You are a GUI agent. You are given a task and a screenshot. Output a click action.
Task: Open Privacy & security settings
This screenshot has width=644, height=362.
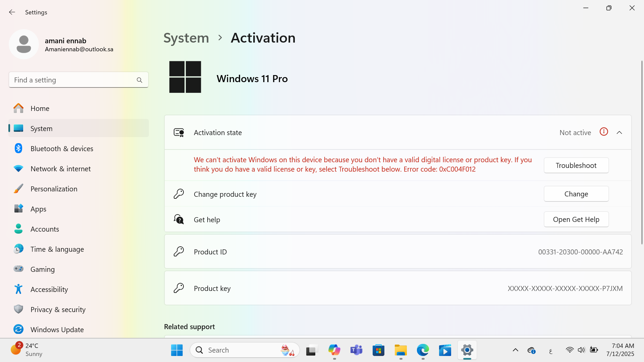point(78,309)
